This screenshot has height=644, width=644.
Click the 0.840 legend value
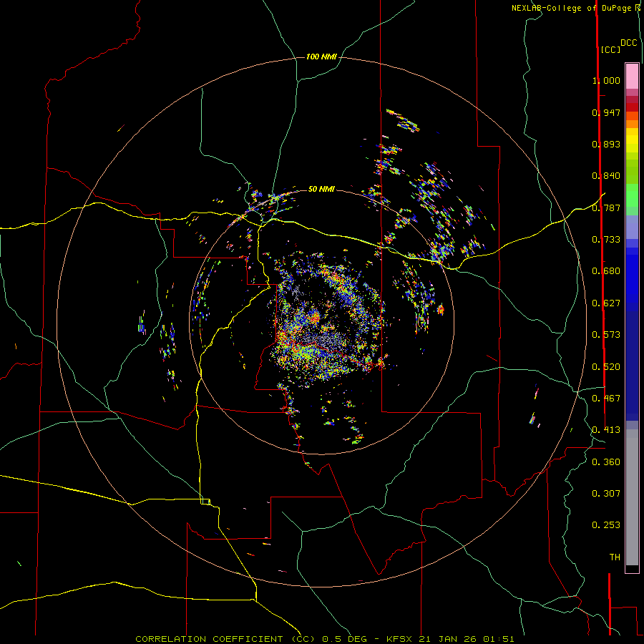606,176
